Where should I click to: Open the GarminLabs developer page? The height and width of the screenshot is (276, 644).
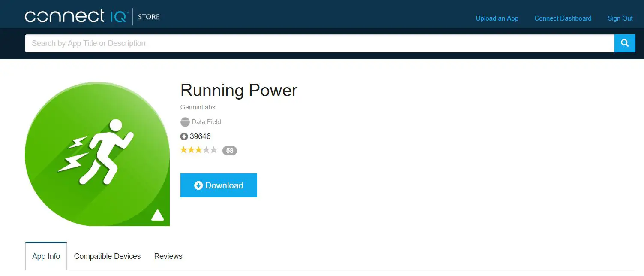coord(198,107)
